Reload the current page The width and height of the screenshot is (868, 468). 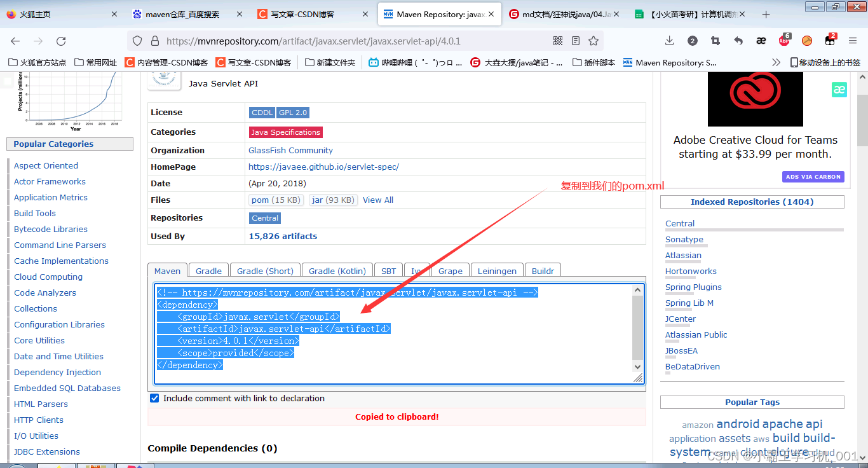tap(61, 41)
